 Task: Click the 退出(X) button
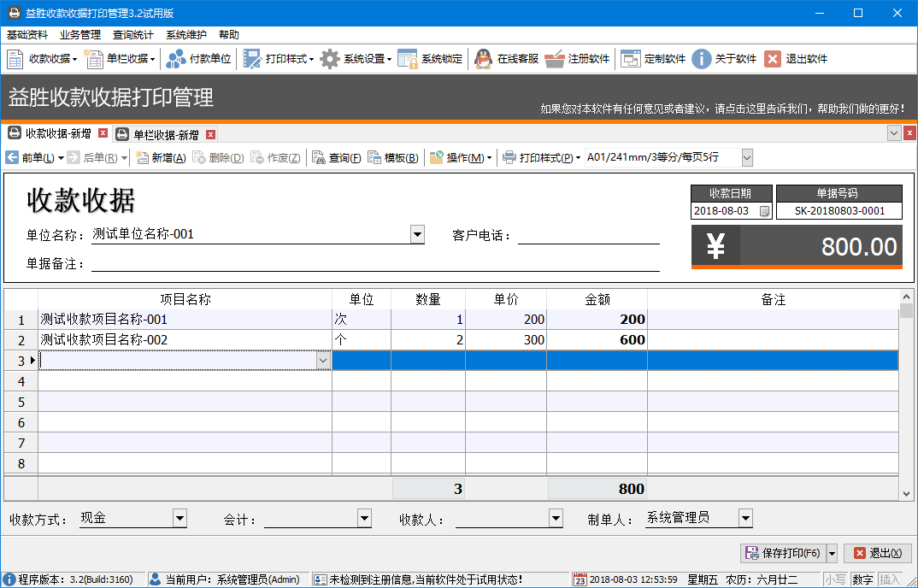pos(877,553)
